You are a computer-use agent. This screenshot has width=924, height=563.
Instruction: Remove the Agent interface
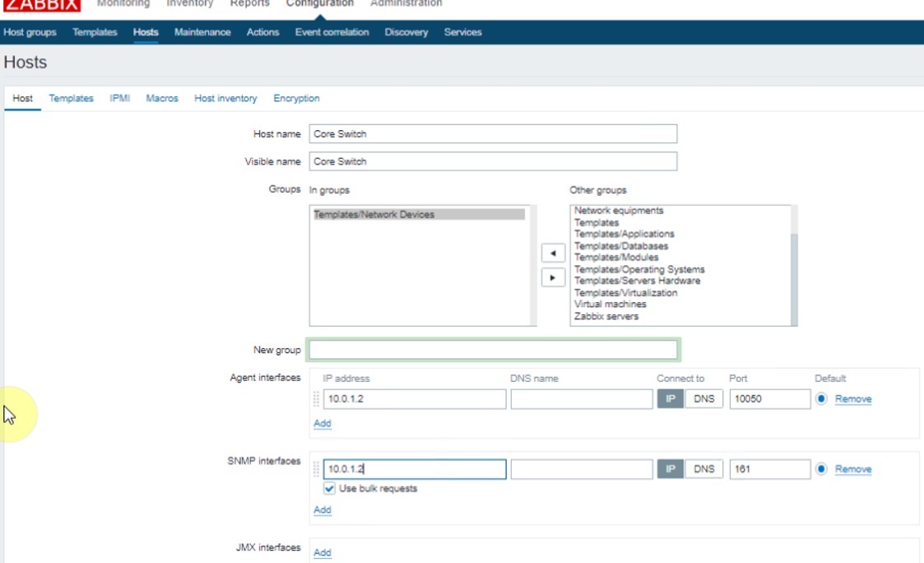(852, 399)
